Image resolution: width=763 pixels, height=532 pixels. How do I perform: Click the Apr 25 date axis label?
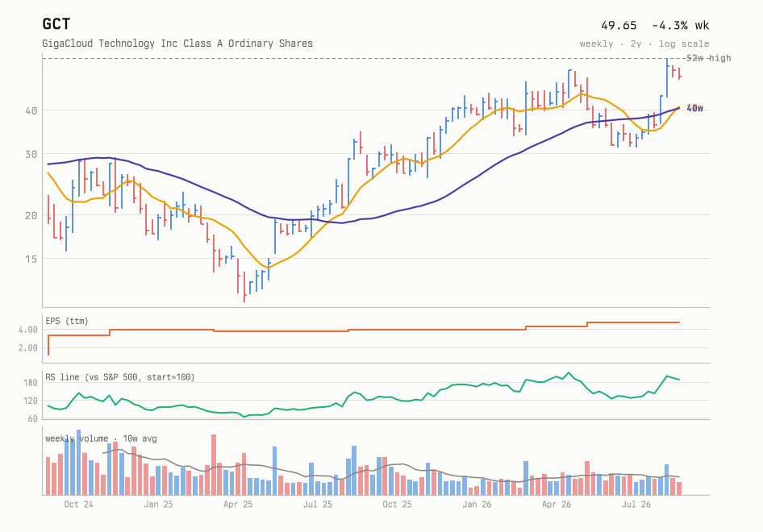pyautogui.click(x=238, y=505)
